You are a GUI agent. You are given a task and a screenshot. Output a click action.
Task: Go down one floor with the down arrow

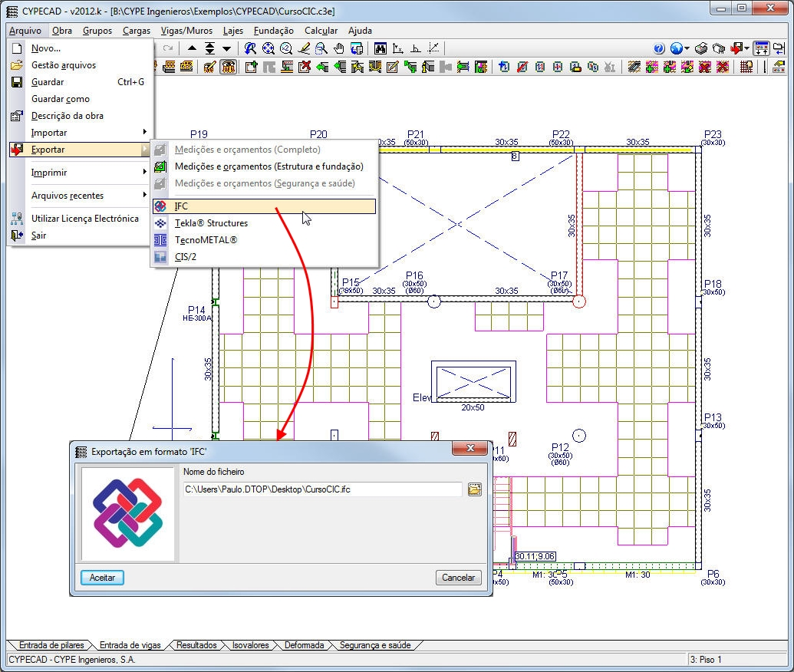coord(227,48)
